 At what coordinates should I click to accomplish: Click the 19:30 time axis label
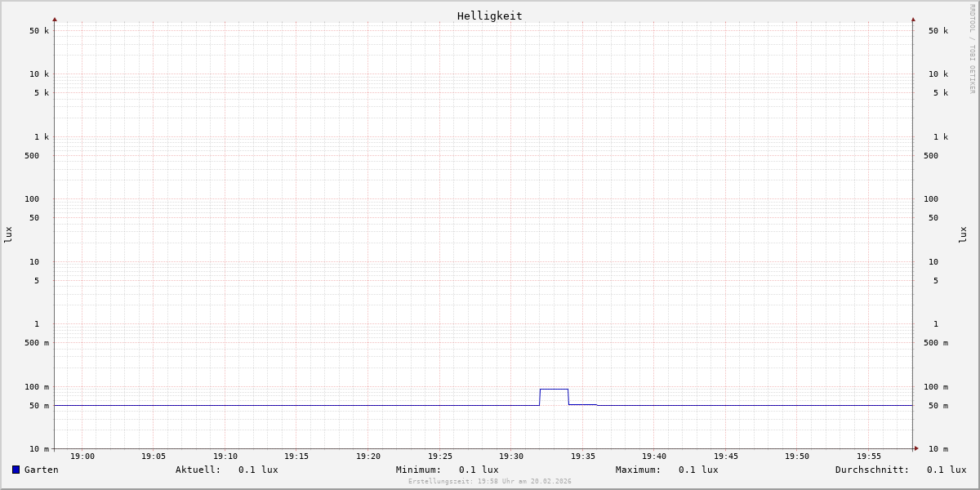click(x=511, y=457)
